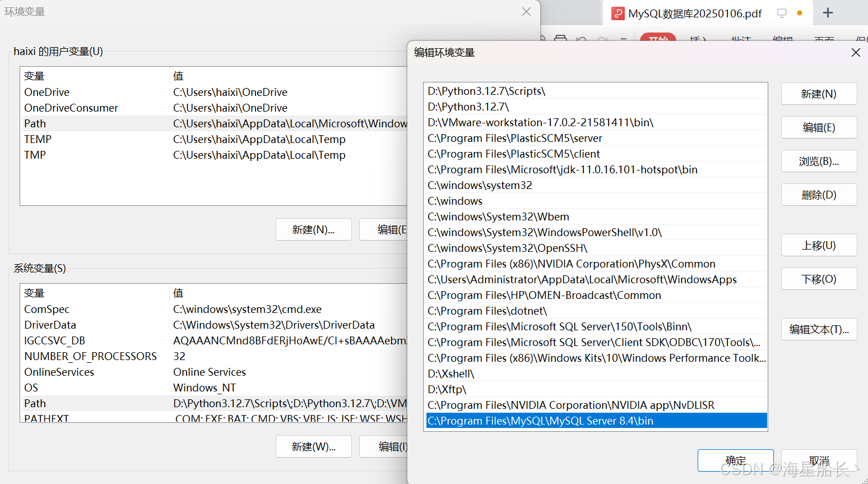Open a new tab with the plus icon
Screen dimensions: 868x484
click(x=828, y=13)
